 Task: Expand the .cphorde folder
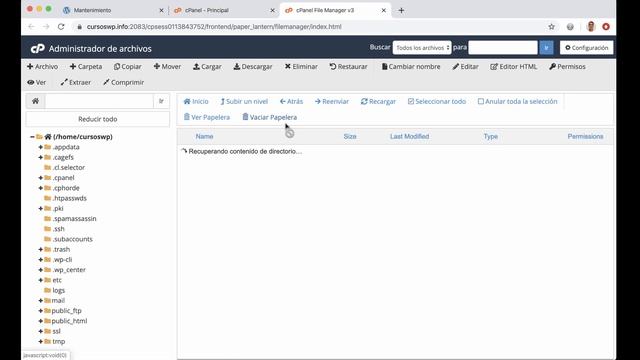[40, 188]
